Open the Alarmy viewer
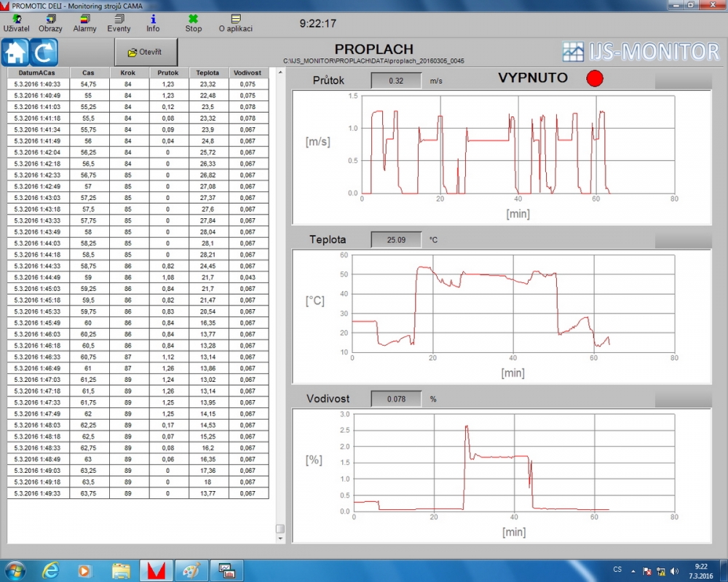The image size is (728, 582). [x=84, y=23]
